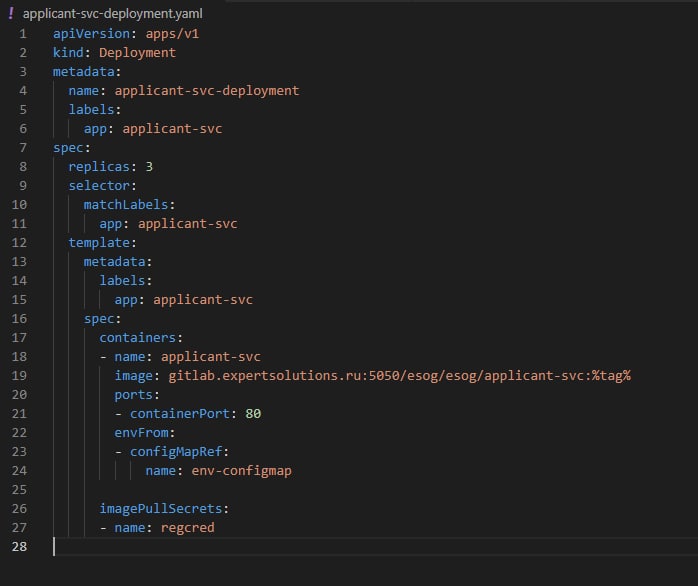Click the 'selector' key

pos(99,186)
